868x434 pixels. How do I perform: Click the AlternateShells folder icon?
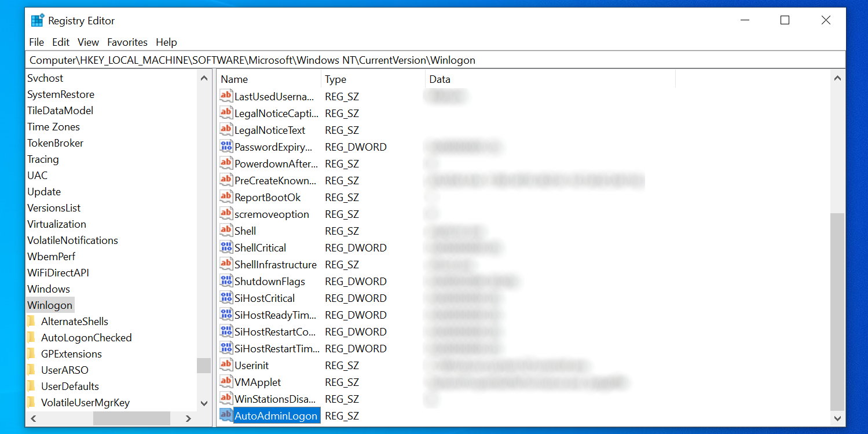pyautogui.click(x=31, y=322)
